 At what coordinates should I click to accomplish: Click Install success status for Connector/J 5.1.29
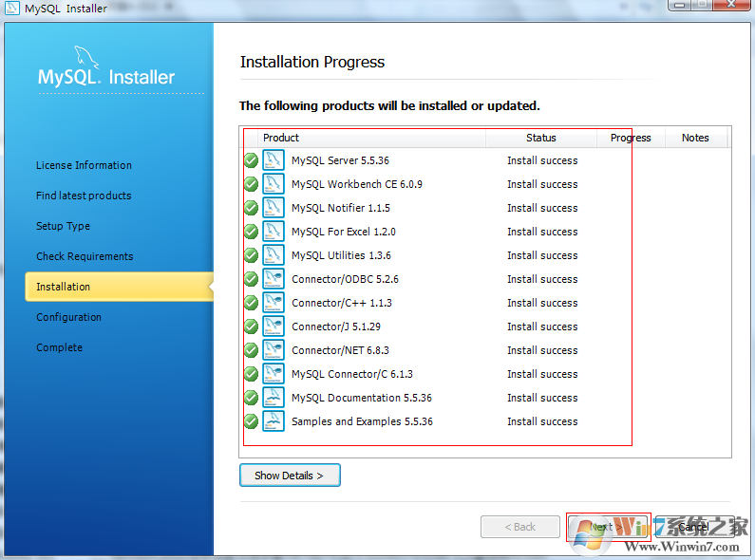coord(542,327)
